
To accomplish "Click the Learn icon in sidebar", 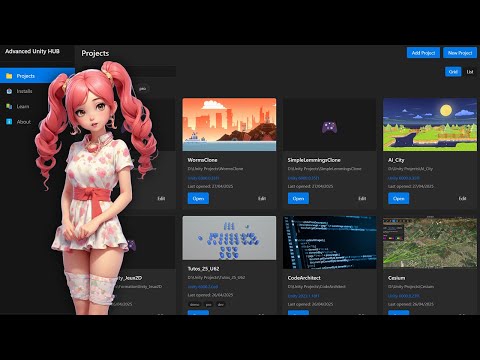I will tap(9, 106).
